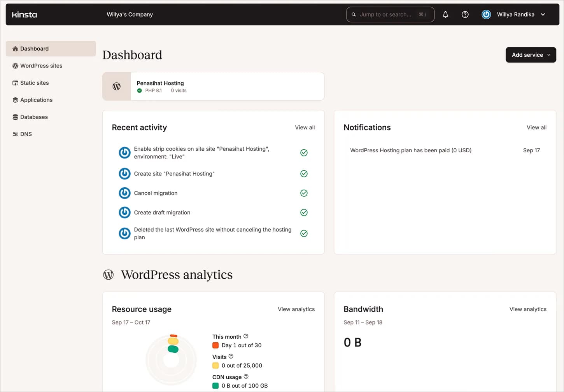Select DNS in the sidebar
The image size is (564, 392).
click(x=26, y=134)
